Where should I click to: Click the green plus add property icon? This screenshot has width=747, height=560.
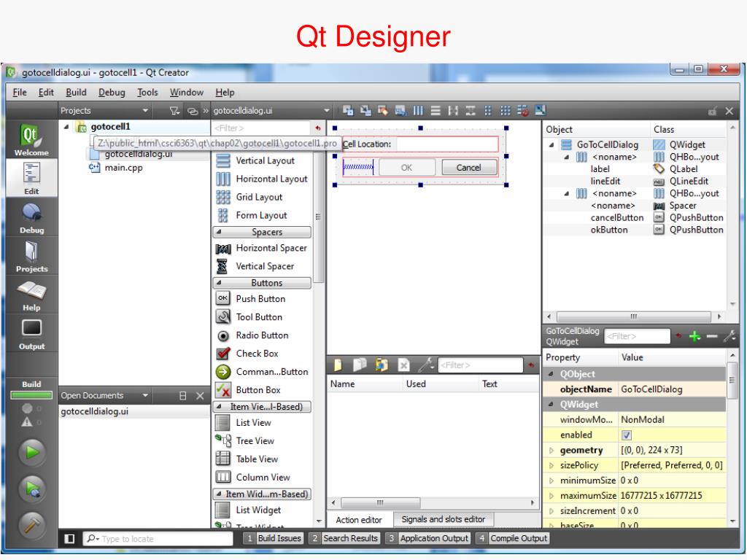(694, 336)
